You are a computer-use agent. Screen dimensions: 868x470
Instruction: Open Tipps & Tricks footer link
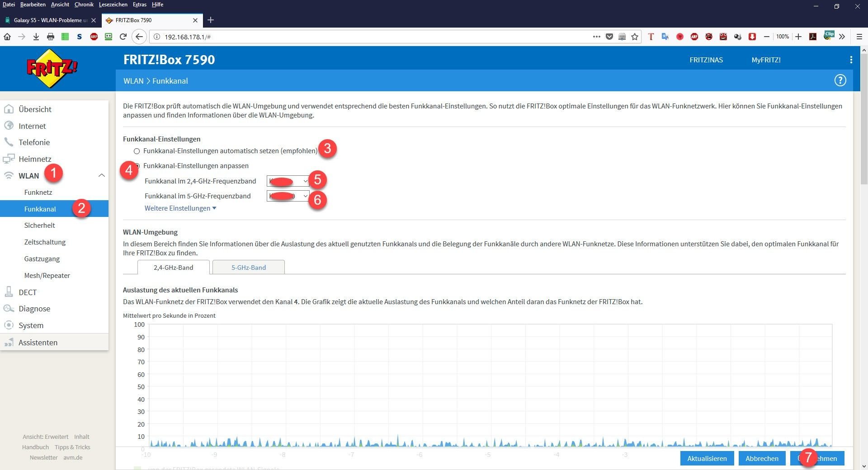(72, 447)
